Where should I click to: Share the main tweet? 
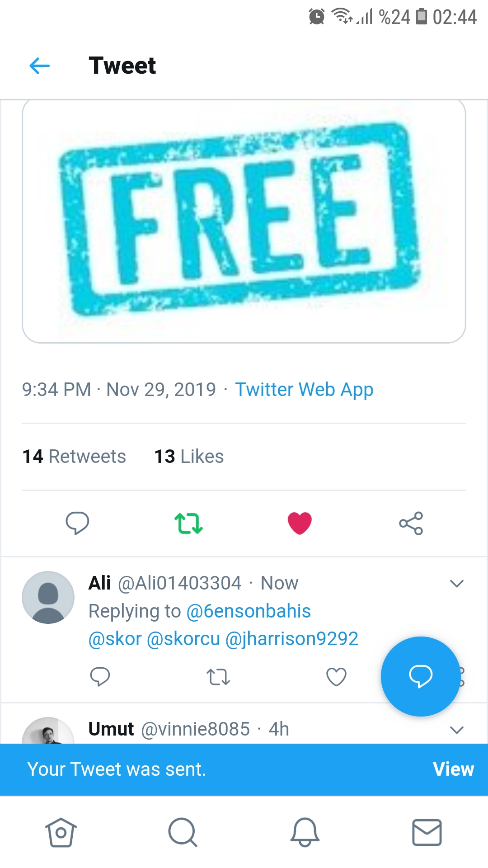411,523
